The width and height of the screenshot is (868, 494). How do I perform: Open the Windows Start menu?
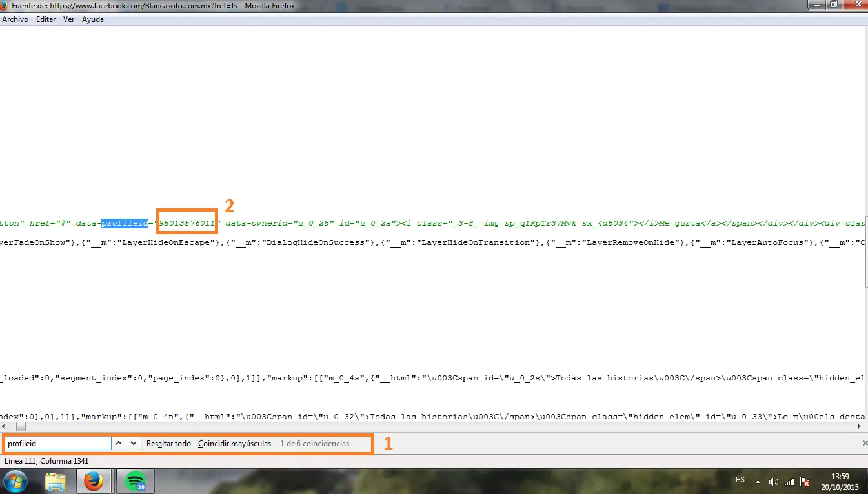[15, 481]
